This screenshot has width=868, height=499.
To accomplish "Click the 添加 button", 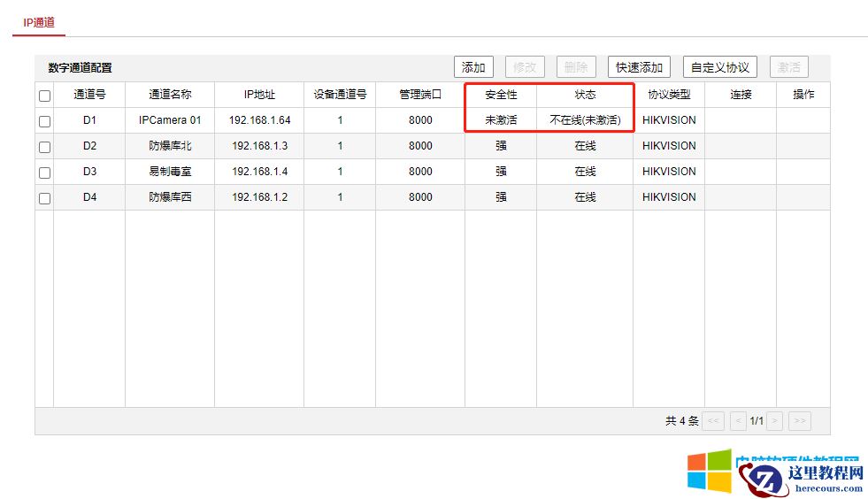I will [x=473, y=67].
